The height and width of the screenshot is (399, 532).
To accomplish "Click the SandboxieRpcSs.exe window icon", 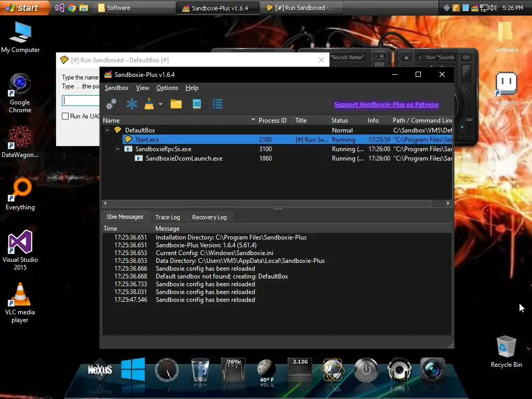I will point(128,149).
